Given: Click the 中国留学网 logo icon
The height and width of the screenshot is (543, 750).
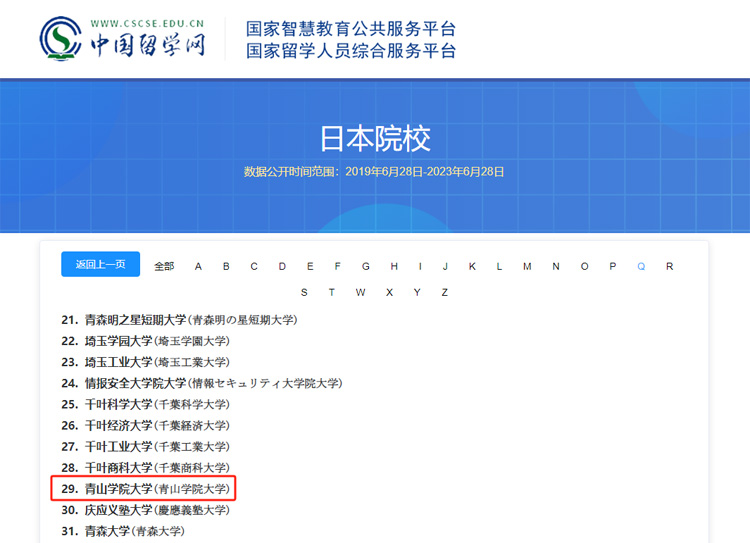Looking at the screenshot, I should point(60,39).
